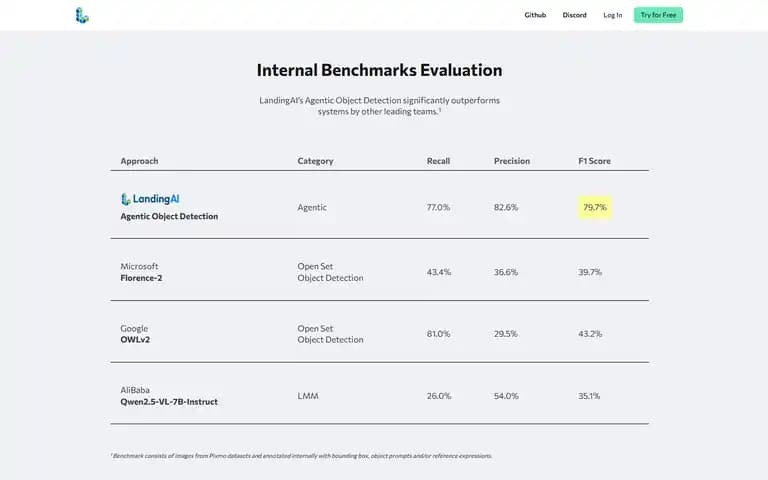Click the Florence-2 model name
768x480 pixels.
click(x=141, y=278)
